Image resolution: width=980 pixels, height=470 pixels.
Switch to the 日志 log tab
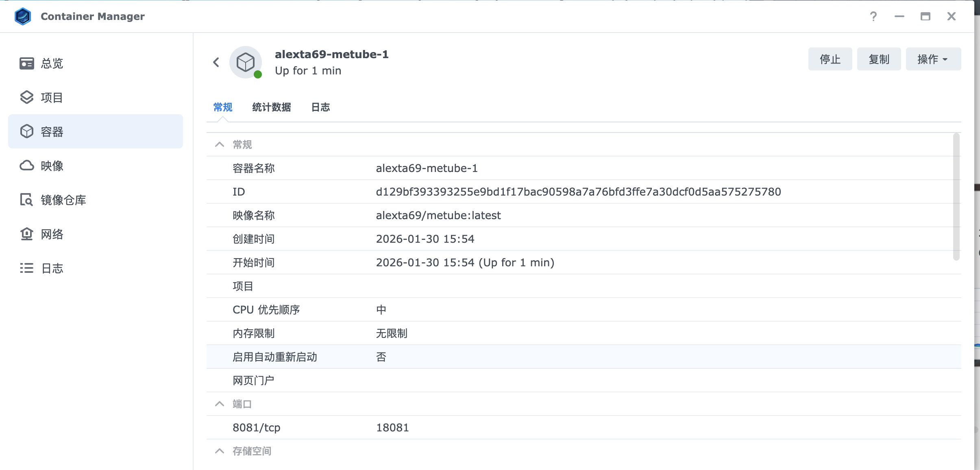320,107
